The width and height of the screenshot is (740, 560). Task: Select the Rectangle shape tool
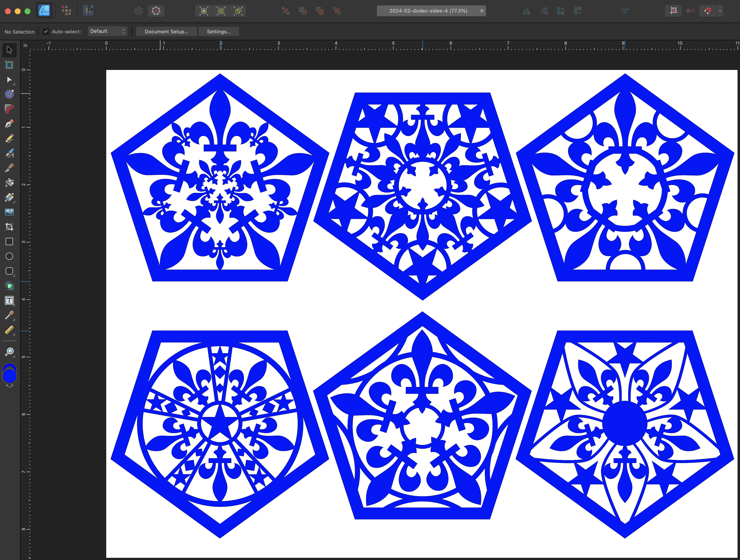tap(9, 241)
